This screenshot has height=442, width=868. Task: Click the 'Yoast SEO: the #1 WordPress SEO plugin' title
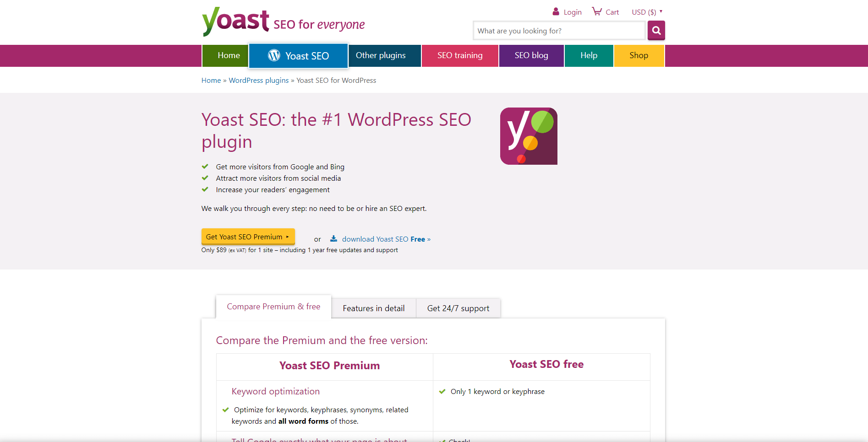click(x=336, y=130)
